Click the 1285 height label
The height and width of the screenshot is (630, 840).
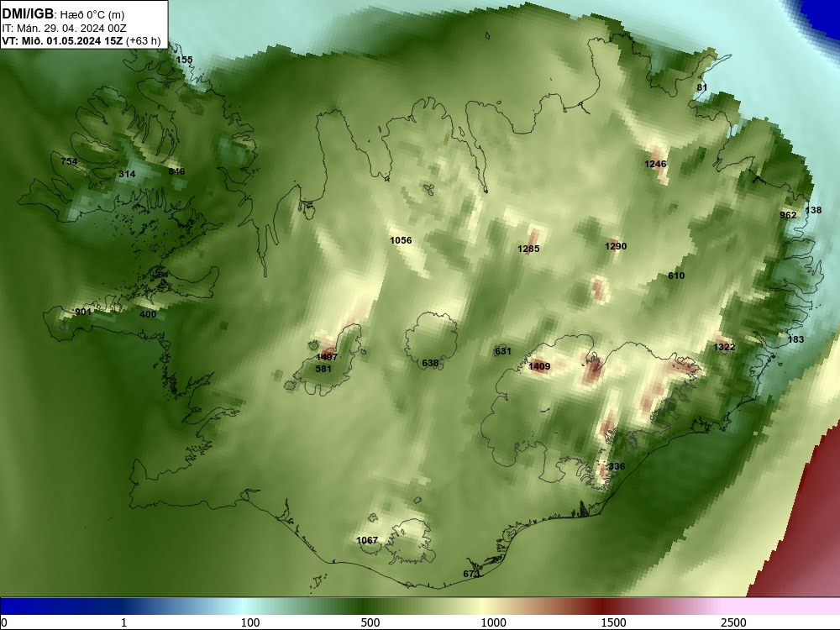528,249
